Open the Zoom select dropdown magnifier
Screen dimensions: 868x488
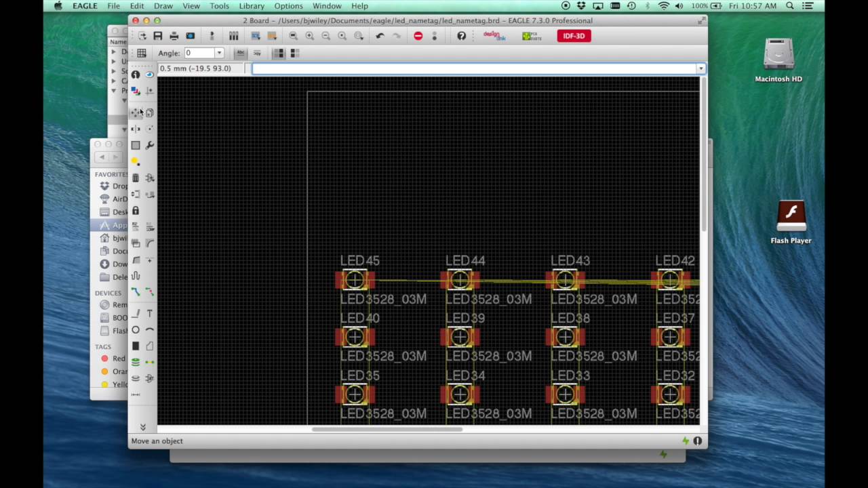pos(359,36)
